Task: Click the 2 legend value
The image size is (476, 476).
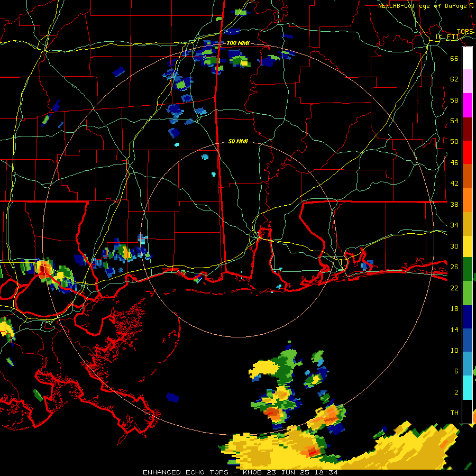Action: pyautogui.click(x=456, y=392)
